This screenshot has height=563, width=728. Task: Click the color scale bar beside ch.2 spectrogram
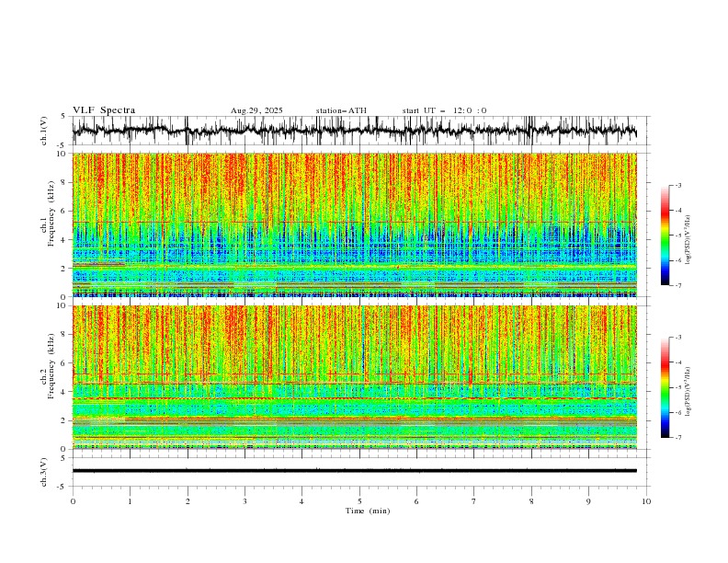point(665,387)
